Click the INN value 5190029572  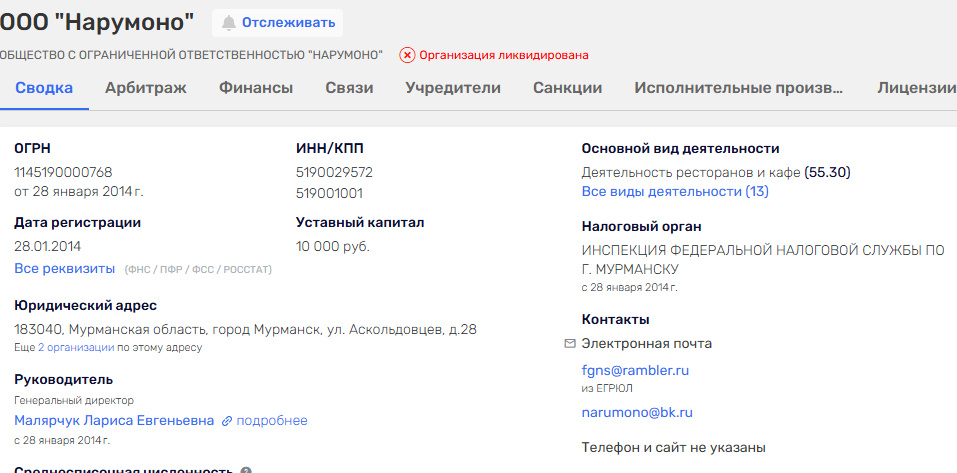coord(334,173)
